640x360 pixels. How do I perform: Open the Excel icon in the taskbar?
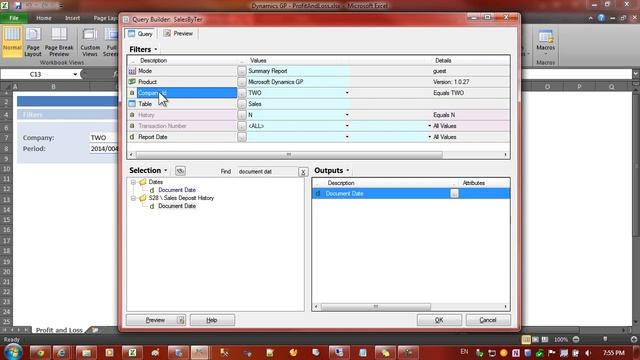tap(132, 353)
